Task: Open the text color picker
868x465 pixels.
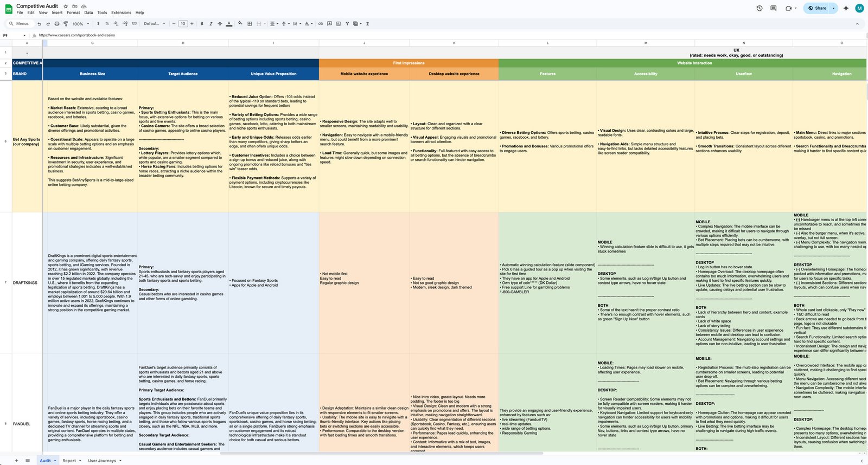Action: pyautogui.click(x=229, y=24)
